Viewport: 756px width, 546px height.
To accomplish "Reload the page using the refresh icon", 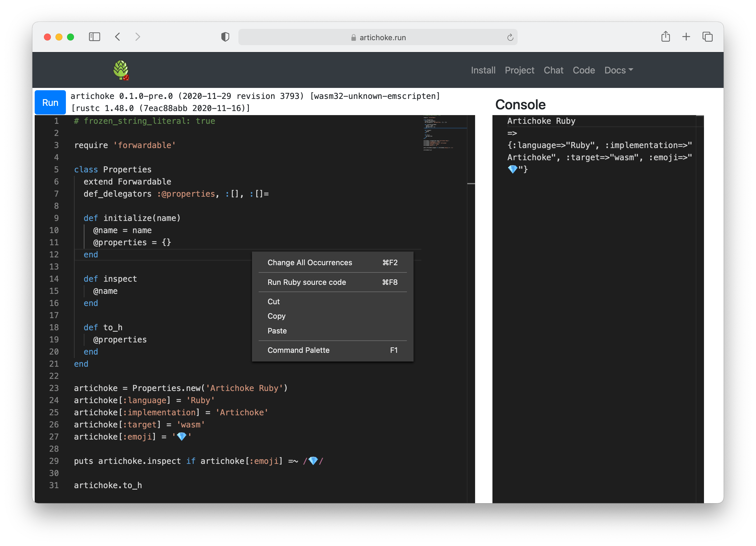I will [x=510, y=37].
